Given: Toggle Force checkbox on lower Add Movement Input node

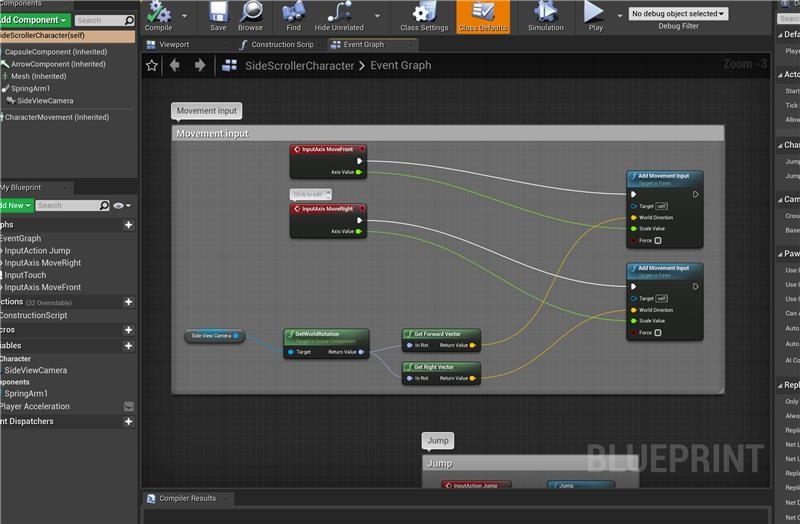Looking at the screenshot, I should coord(658,333).
